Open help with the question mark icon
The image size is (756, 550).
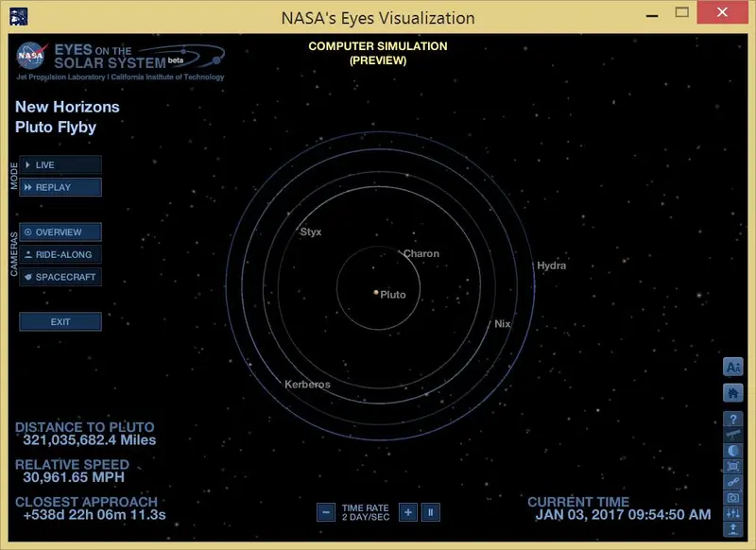[x=733, y=419]
